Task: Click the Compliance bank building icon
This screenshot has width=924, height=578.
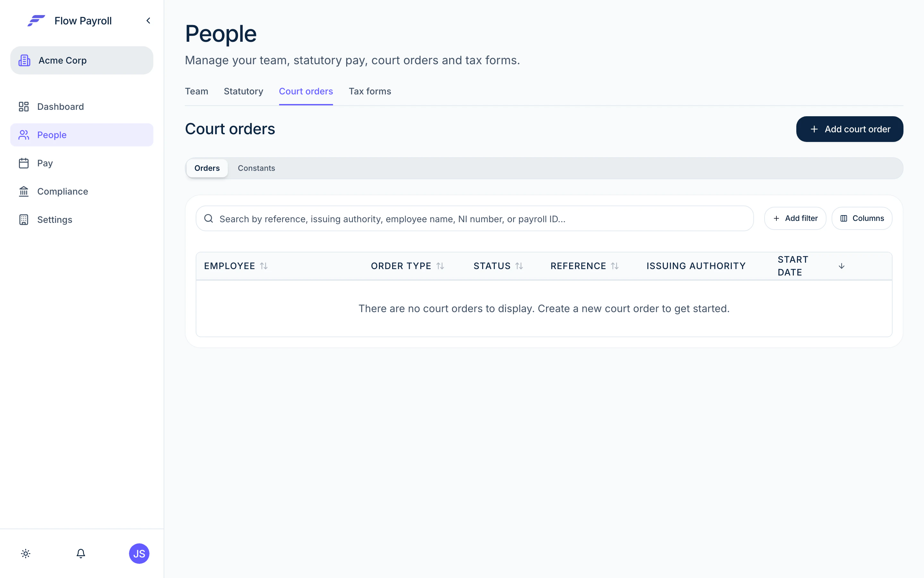Action: tap(24, 191)
